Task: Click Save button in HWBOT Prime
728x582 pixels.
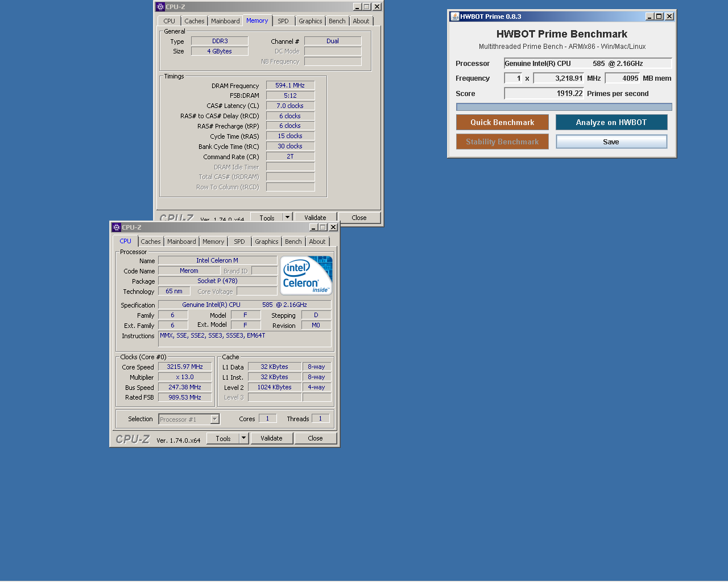Action: tap(611, 142)
